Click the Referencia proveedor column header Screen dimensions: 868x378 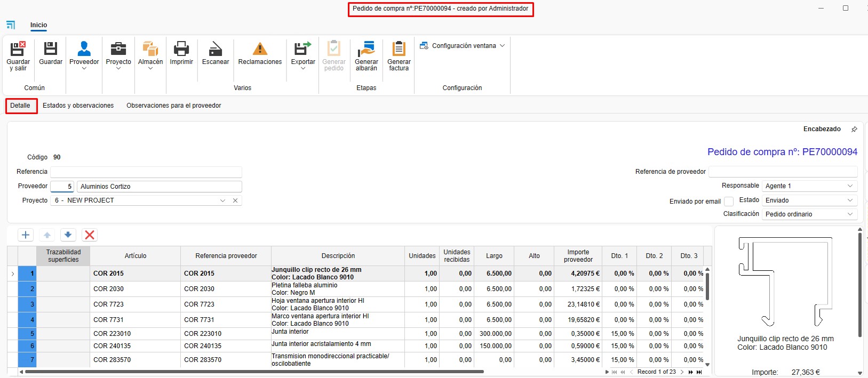226,256
